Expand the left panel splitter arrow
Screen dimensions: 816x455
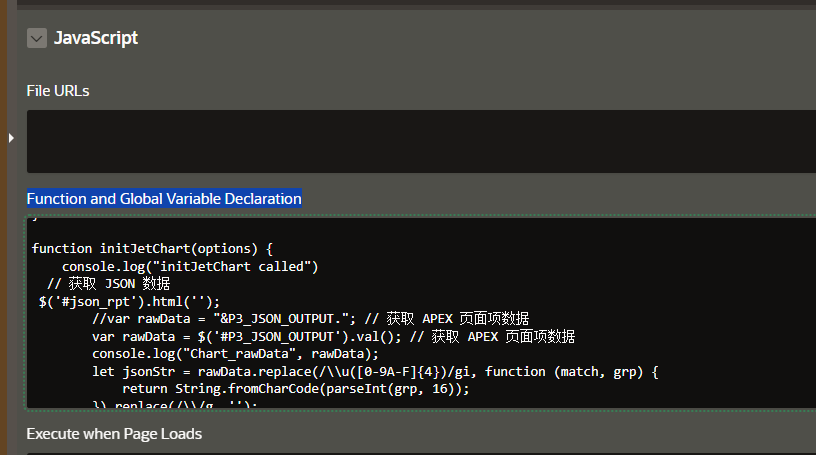click(11, 138)
